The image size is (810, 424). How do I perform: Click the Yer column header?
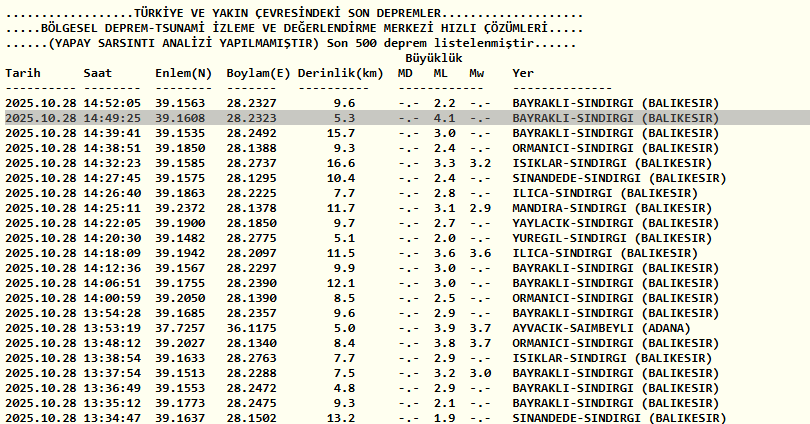(x=523, y=73)
